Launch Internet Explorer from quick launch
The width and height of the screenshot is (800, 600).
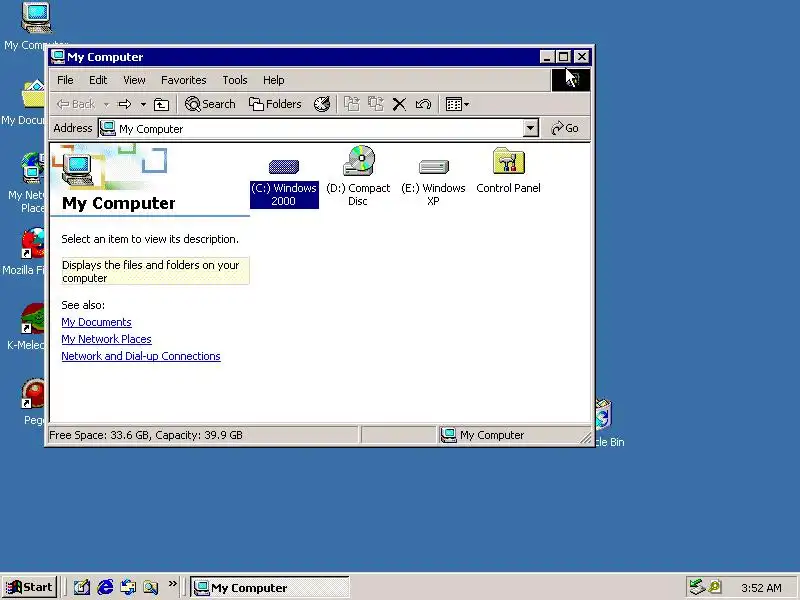pos(105,587)
